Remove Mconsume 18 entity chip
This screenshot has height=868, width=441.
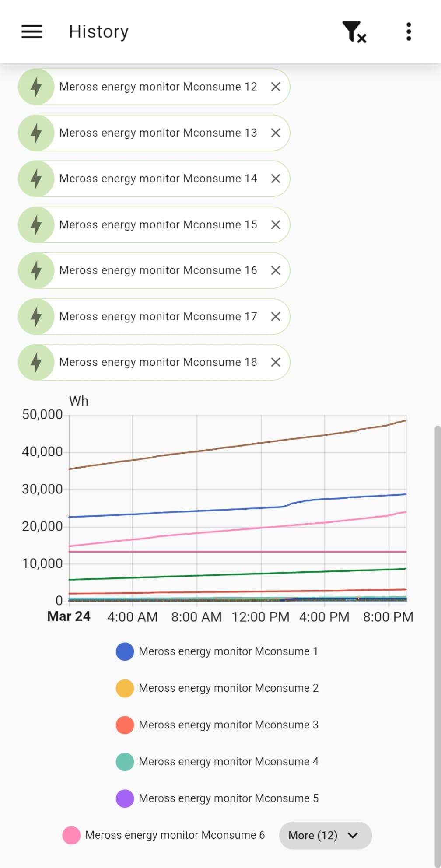pyautogui.click(x=276, y=362)
